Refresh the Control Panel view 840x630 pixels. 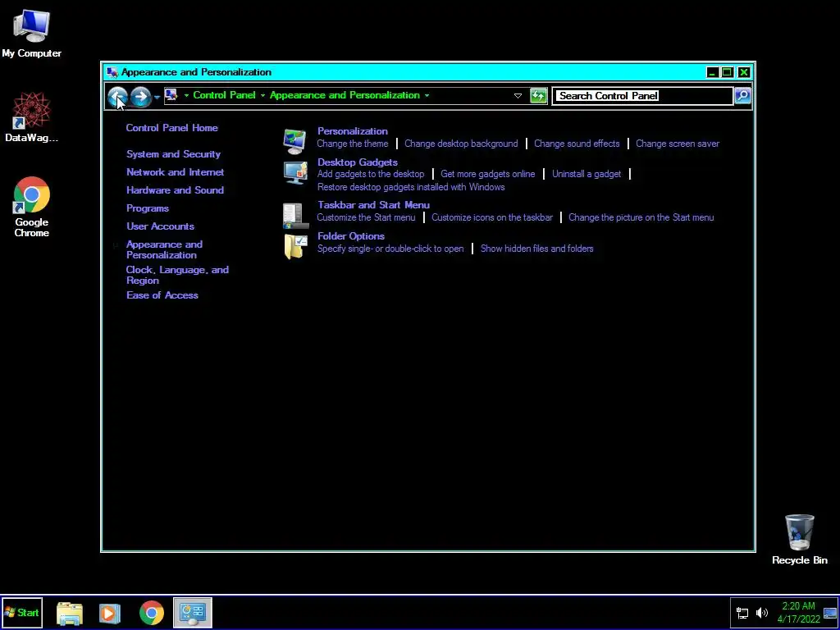click(x=538, y=96)
